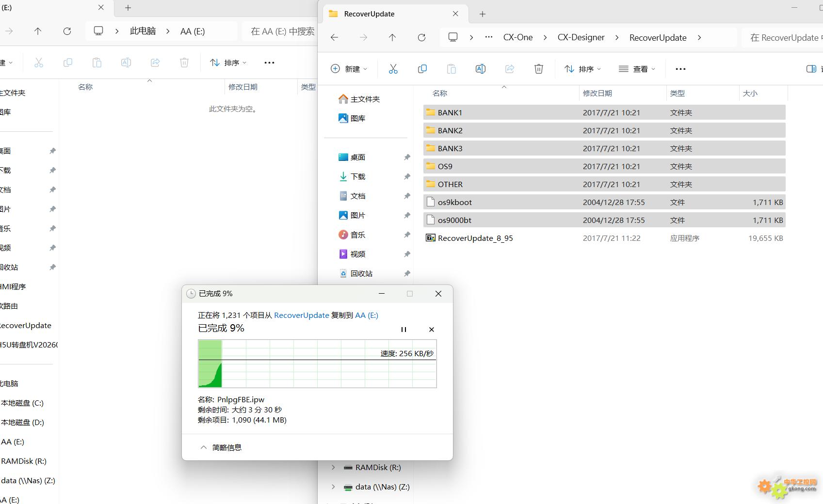The width and height of the screenshot is (823, 504).
Task: Toggle the details pane icon
Action: coord(811,69)
